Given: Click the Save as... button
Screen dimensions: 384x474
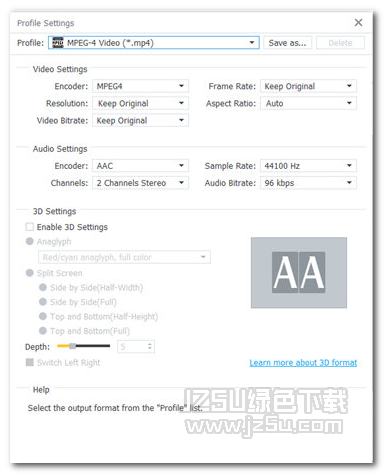Looking at the screenshot, I should point(287,43).
